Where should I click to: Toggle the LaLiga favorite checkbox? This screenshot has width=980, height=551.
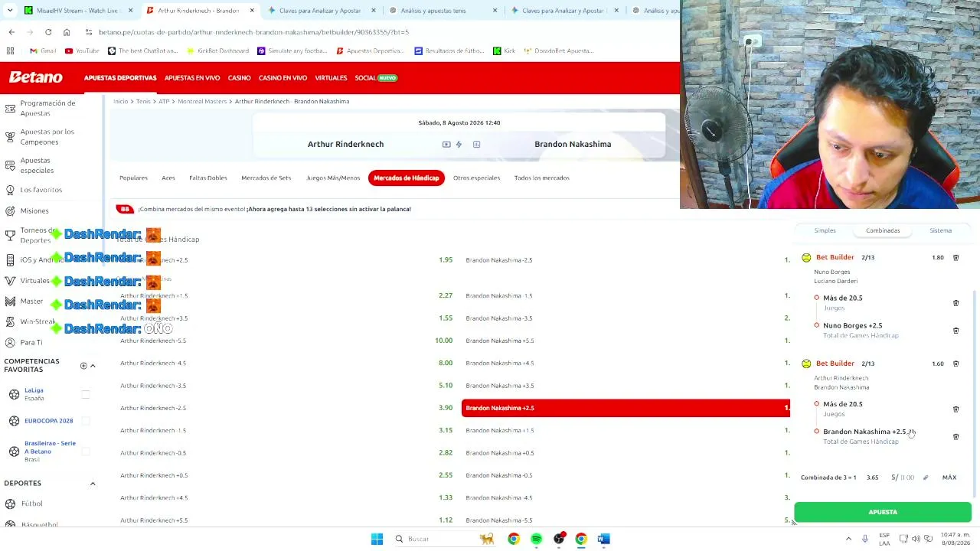click(86, 394)
